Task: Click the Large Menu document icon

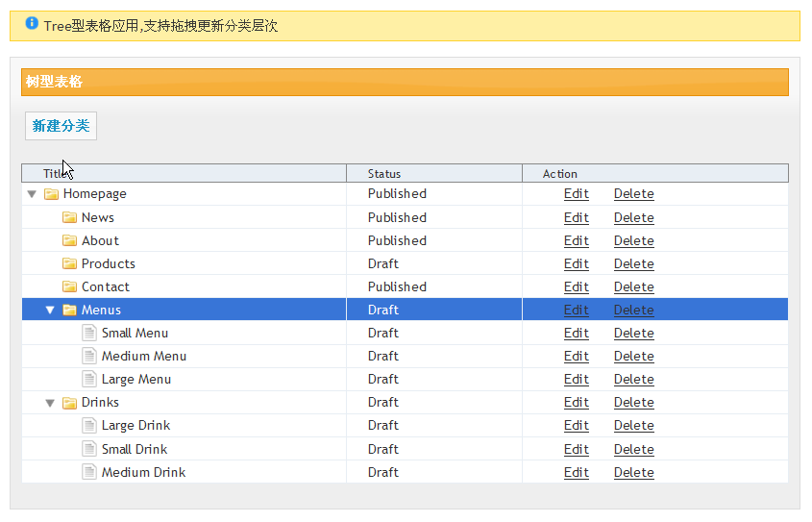Action: [89, 379]
